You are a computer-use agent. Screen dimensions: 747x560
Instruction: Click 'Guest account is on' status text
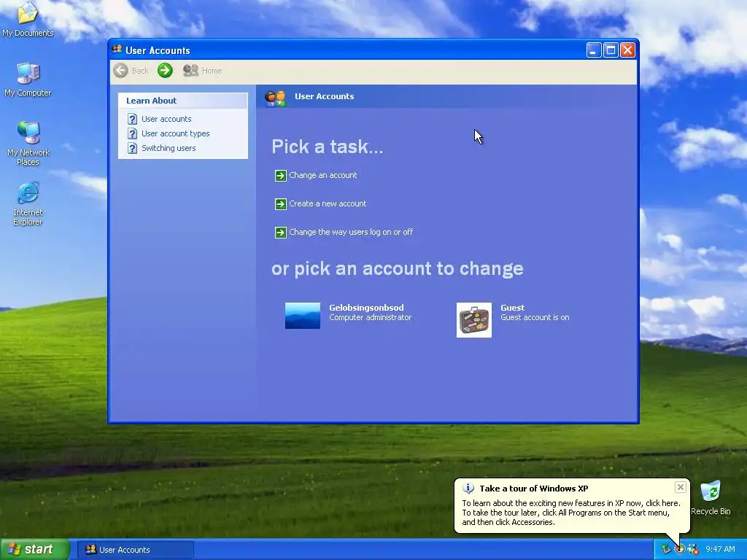click(x=535, y=318)
